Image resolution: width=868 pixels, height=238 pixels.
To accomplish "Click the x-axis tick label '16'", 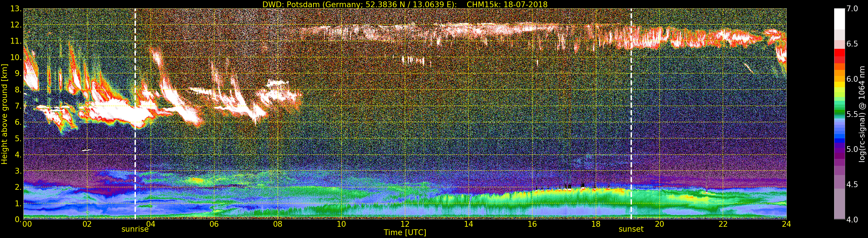I will point(532,224).
